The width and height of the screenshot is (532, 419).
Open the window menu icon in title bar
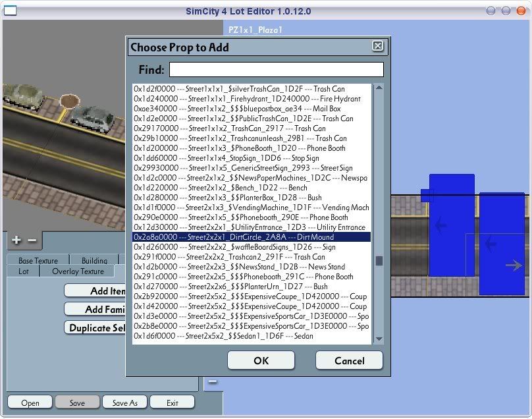(10, 11)
